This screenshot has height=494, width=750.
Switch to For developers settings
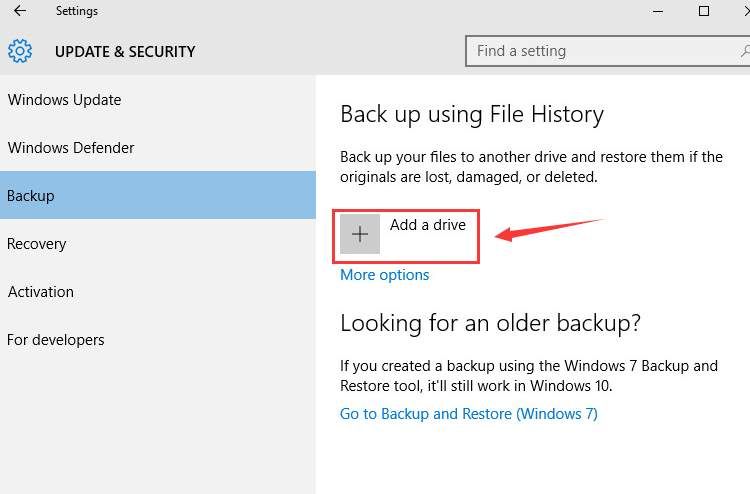click(56, 340)
